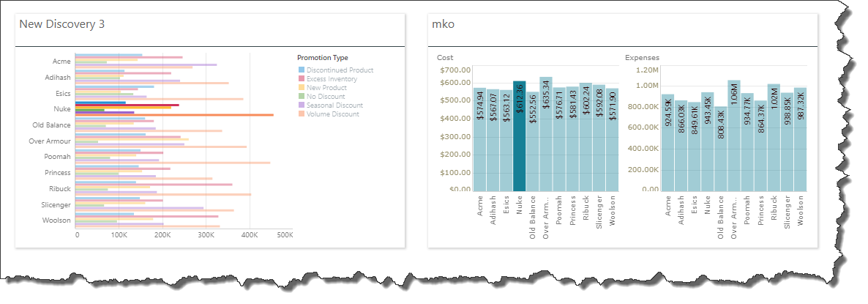The width and height of the screenshot is (868, 304).
Task: Click the Promotion Type legend title
Action: 322,58
